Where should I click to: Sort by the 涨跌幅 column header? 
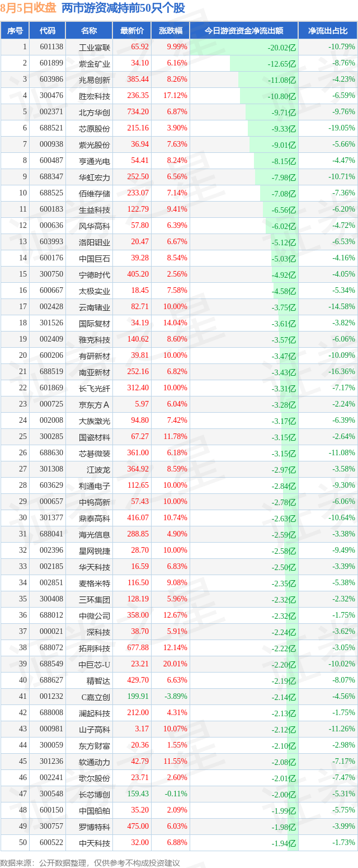(x=171, y=31)
